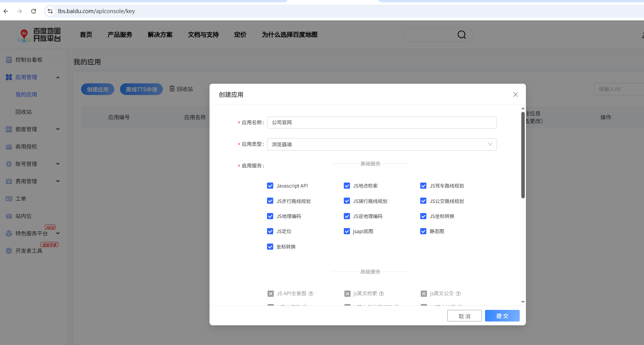Screen dimensions: 644x345
Task: Click the Baidu Maps Open Platform logo
Action: click(x=39, y=35)
